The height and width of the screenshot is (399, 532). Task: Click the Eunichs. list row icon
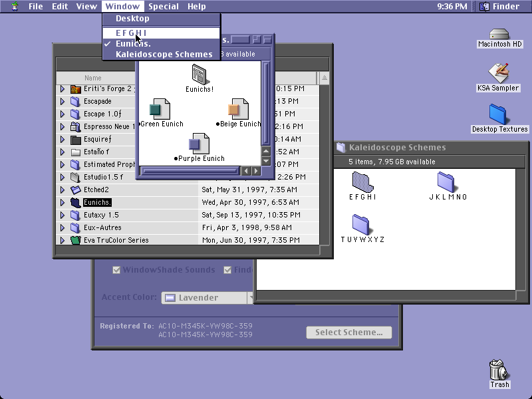75,203
